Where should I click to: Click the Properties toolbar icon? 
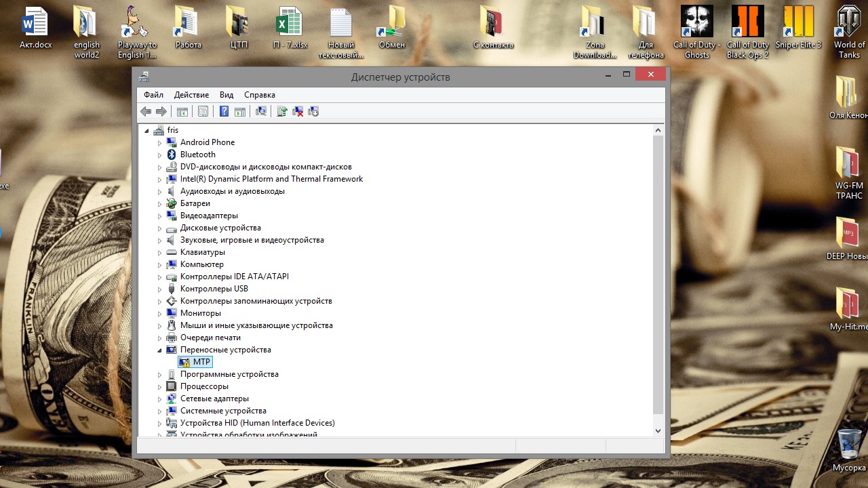coord(203,112)
